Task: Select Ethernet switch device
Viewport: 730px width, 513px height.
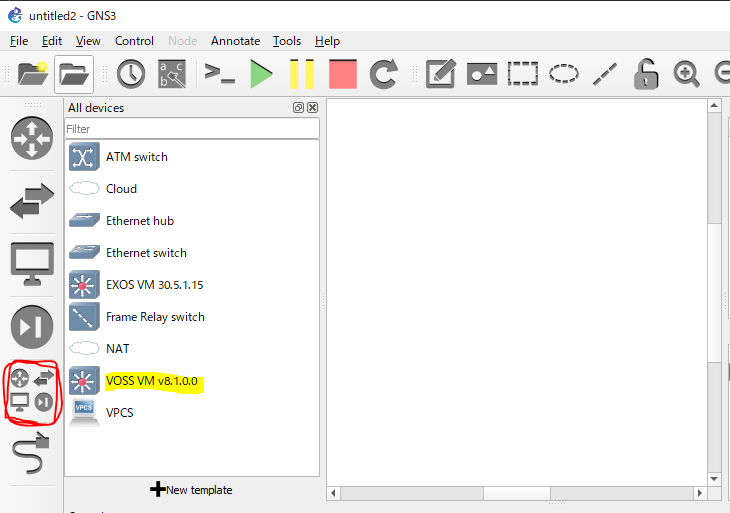Action: (192, 253)
